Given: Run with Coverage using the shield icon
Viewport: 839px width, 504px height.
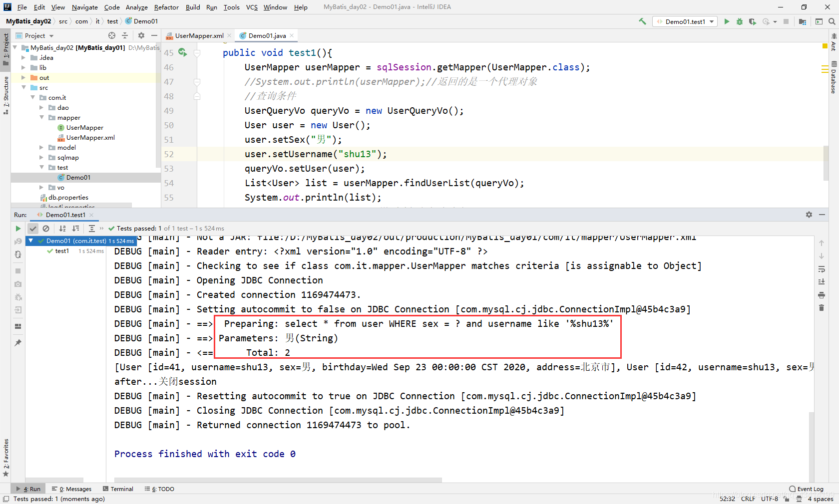Looking at the screenshot, I should tap(752, 21).
